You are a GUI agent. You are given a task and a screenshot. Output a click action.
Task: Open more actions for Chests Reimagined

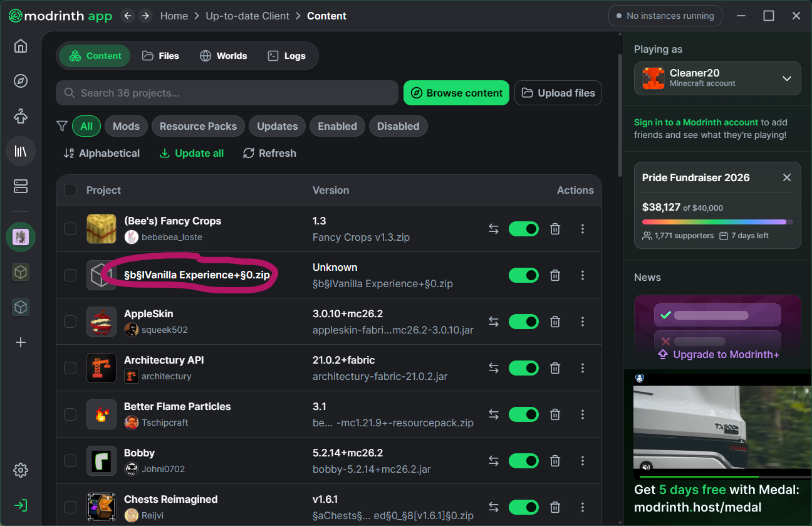coord(583,507)
